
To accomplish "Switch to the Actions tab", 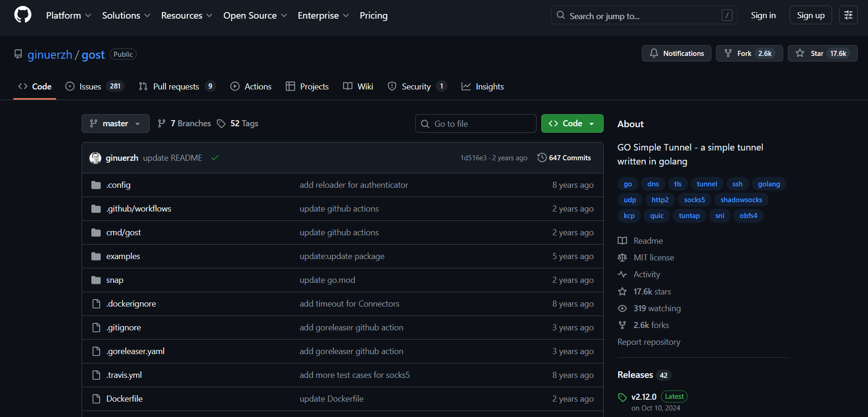I will [251, 86].
